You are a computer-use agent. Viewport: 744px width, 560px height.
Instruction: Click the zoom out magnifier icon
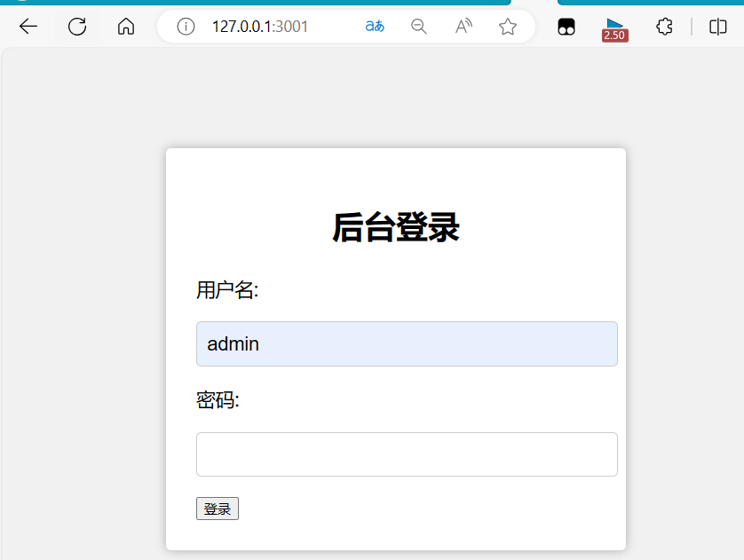click(x=418, y=27)
